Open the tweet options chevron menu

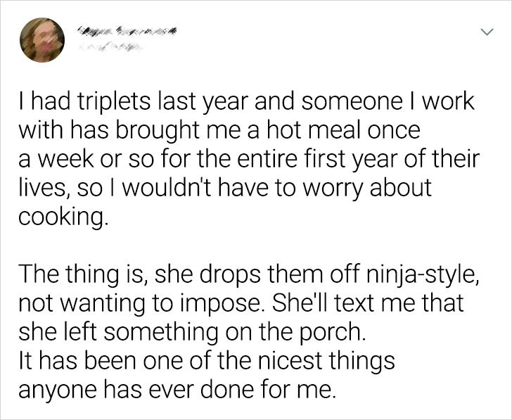pyautogui.click(x=487, y=32)
